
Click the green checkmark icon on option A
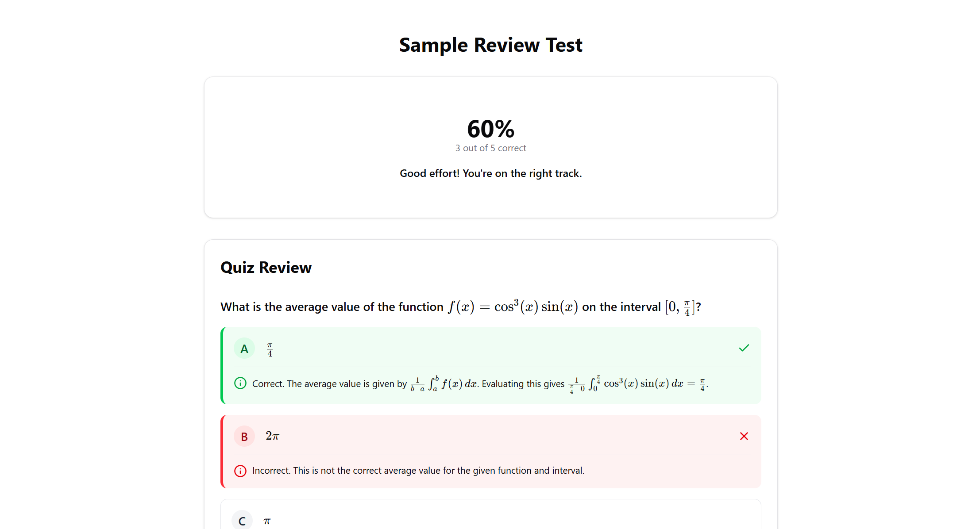(x=744, y=348)
